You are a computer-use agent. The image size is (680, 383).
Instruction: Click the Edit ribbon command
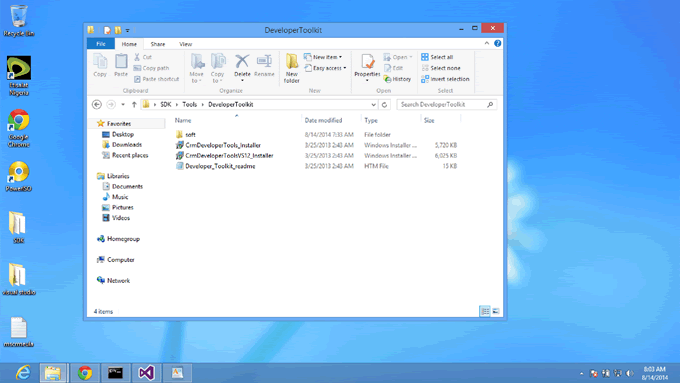click(393, 68)
